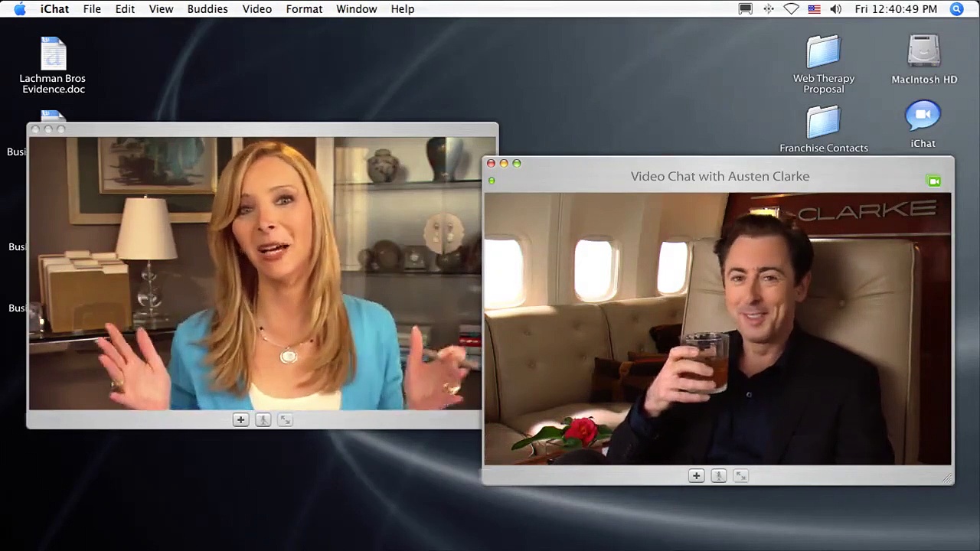Open the Buddies menu
This screenshot has width=980, height=551.
tap(207, 9)
